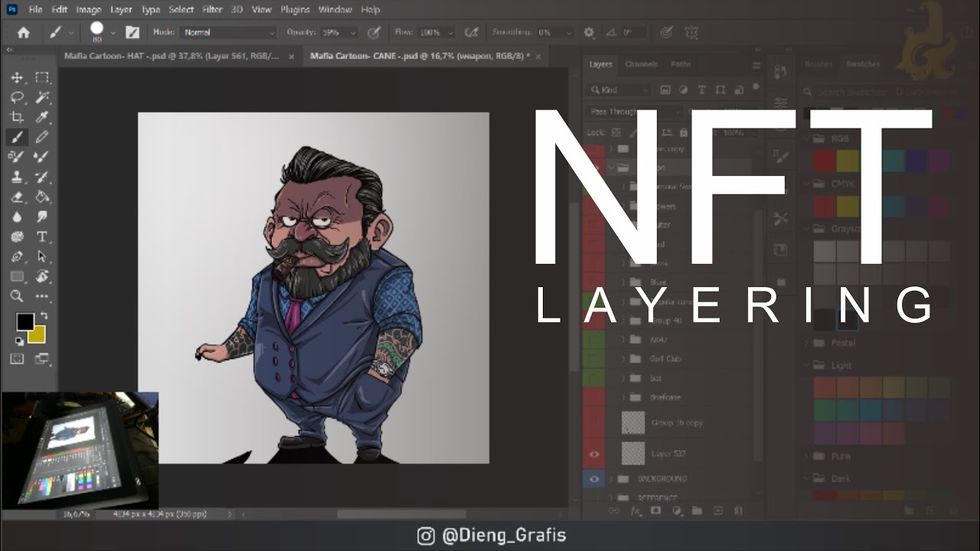
Task: Select the Eraser tool
Action: [17, 197]
